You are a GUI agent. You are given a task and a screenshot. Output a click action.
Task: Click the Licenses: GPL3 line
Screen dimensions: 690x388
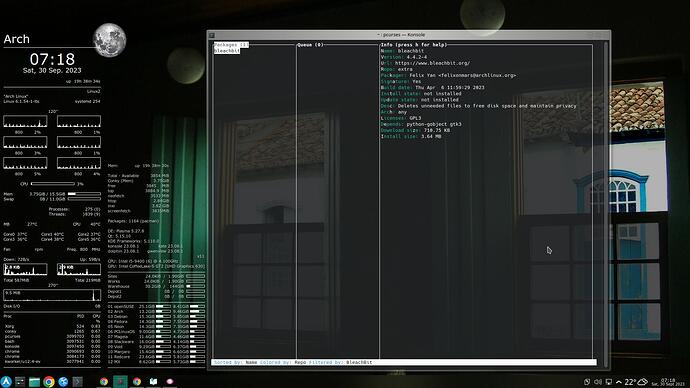400,118
